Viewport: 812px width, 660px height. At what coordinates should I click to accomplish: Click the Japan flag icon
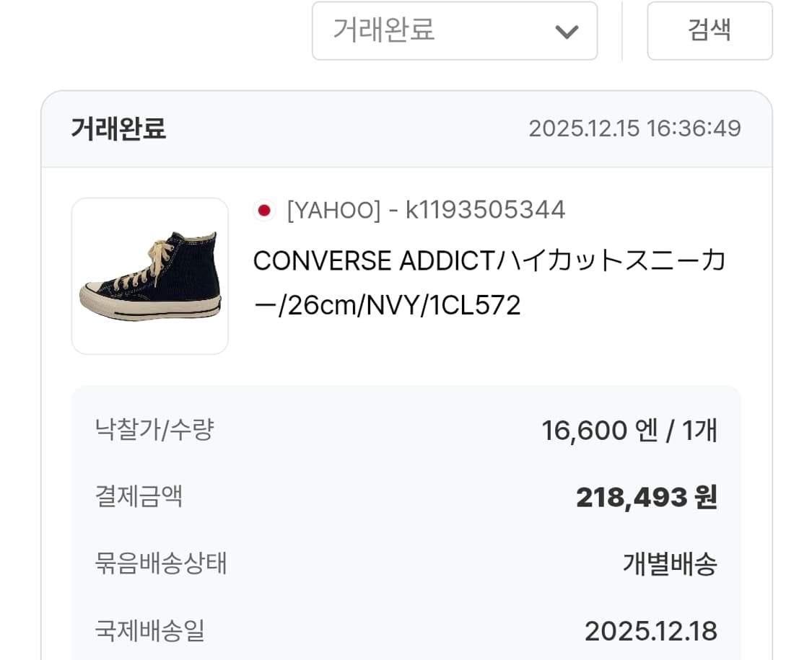[265, 210]
